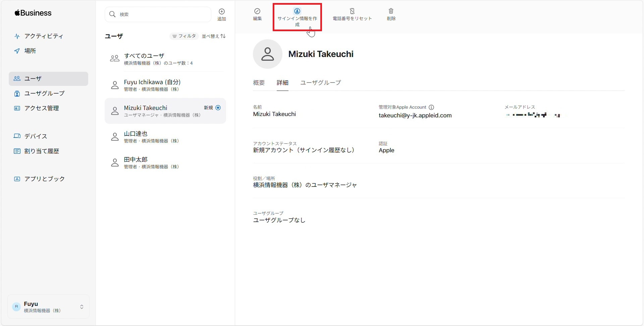
Task: Select デバイス in the sidebar
Action: click(35, 136)
